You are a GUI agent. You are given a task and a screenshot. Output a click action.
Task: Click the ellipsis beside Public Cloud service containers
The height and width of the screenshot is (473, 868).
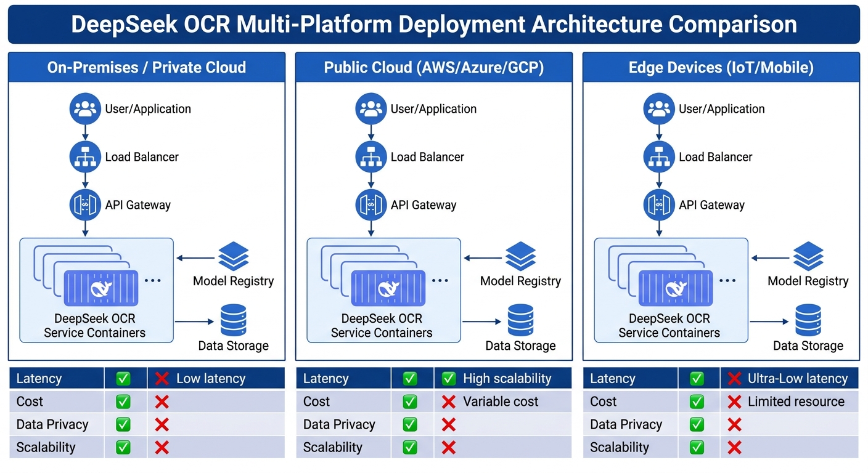point(440,281)
